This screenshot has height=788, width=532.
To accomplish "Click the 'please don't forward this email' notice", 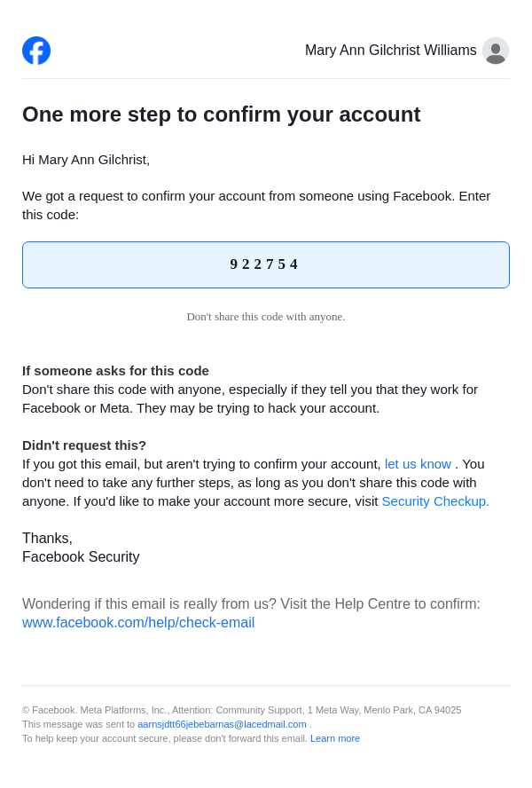I will (x=240, y=738).
